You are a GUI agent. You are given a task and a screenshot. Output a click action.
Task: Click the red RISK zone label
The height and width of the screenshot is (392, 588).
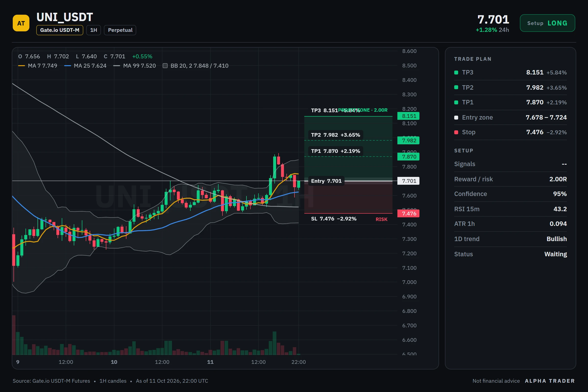pos(381,220)
